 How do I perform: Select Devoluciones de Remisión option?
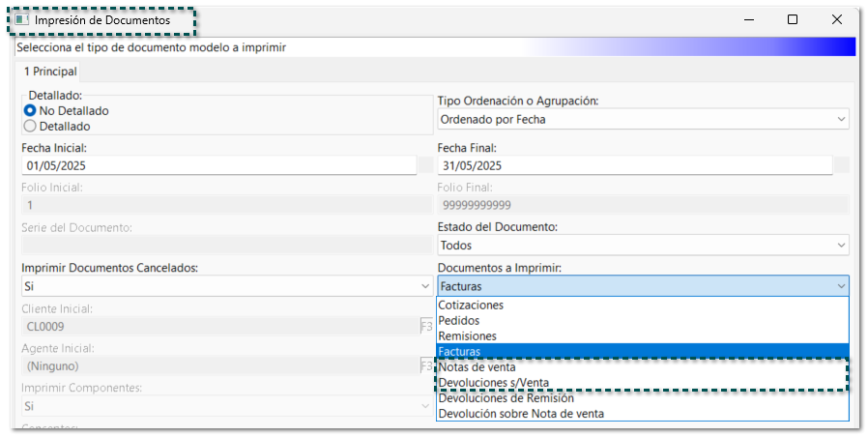click(x=506, y=398)
